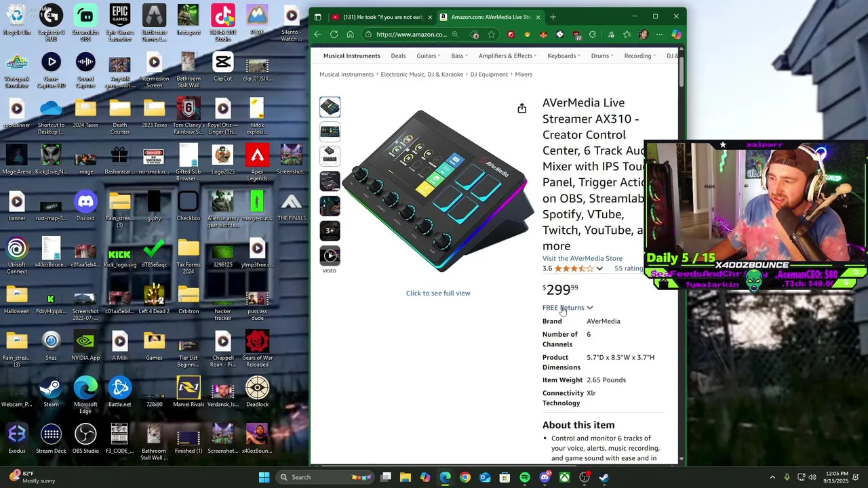This screenshot has height=488, width=868.
Task: Open File Explorer from taskbar
Action: click(x=406, y=477)
